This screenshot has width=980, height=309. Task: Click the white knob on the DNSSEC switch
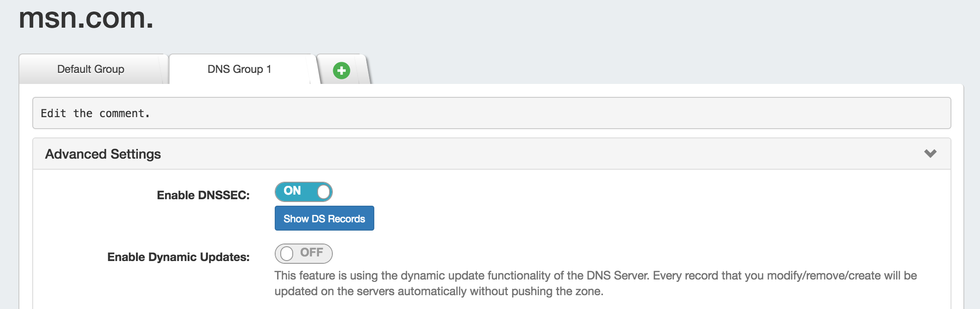[324, 191]
